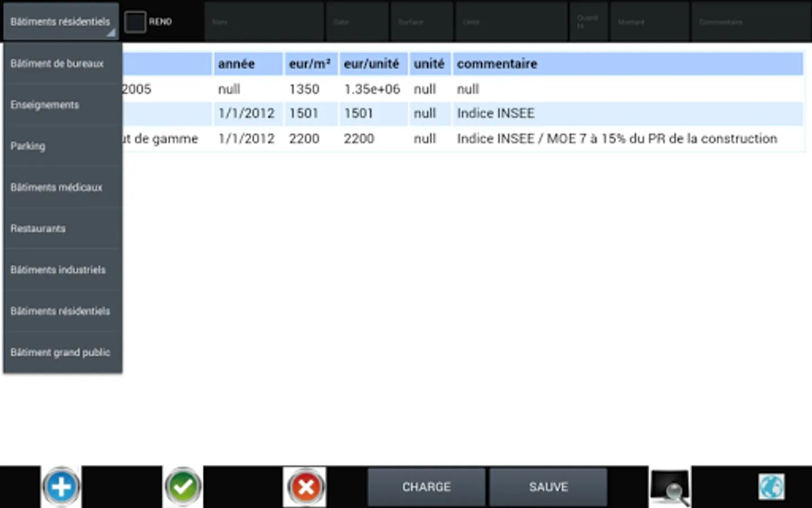812x508 pixels.
Task: Focus the Unité input field
Action: point(511,21)
